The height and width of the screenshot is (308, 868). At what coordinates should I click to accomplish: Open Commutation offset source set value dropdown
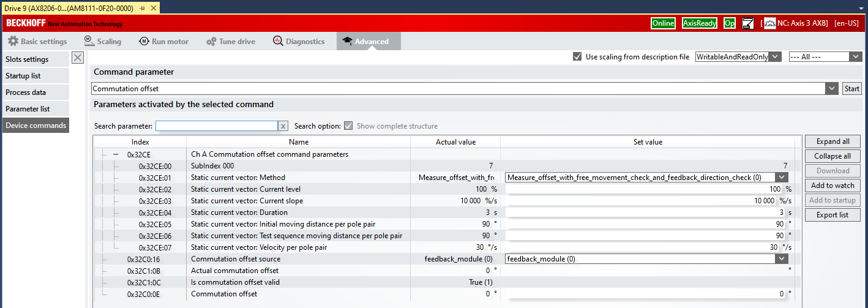(782, 259)
